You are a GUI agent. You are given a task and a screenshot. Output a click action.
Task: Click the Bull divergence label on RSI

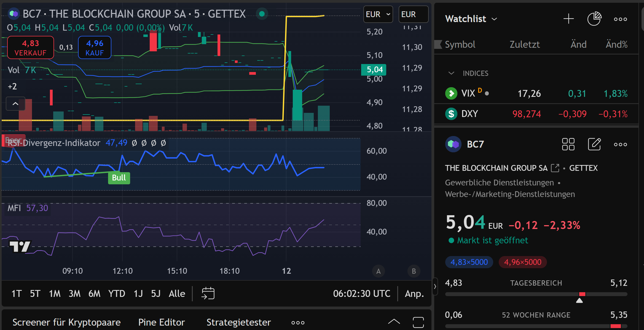pyautogui.click(x=119, y=178)
